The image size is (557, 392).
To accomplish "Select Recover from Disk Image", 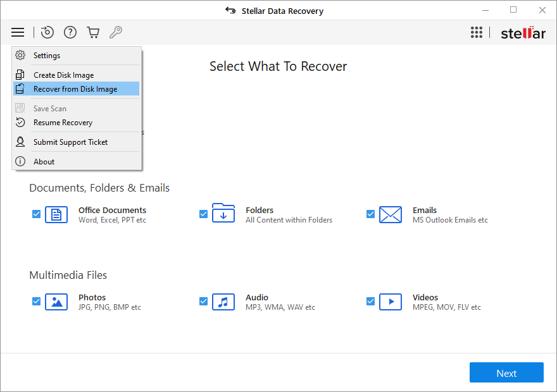I will (75, 89).
